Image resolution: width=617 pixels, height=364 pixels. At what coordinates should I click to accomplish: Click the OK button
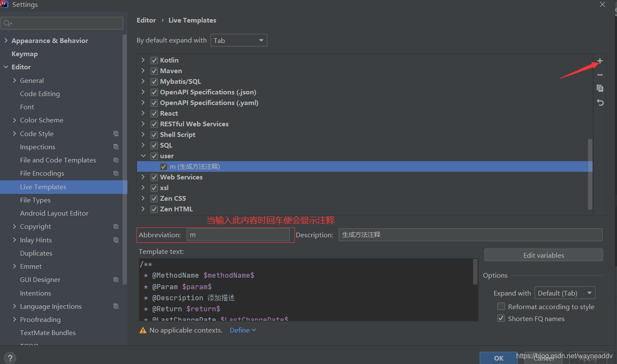click(x=499, y=358)
